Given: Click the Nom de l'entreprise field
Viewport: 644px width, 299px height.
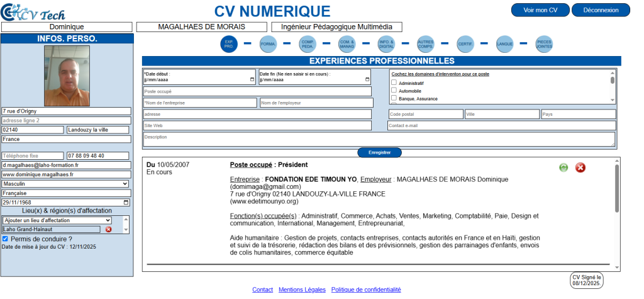Looking at the screenshot, I should (200, 103).
